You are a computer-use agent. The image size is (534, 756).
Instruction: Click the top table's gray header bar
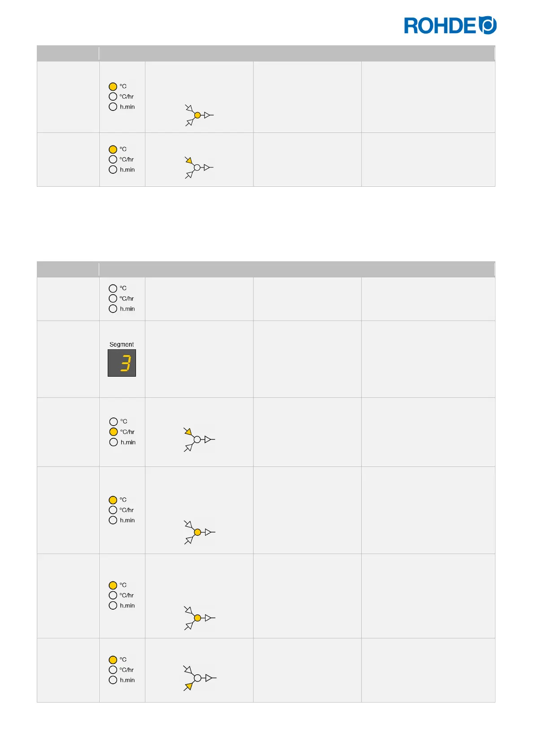266,53
